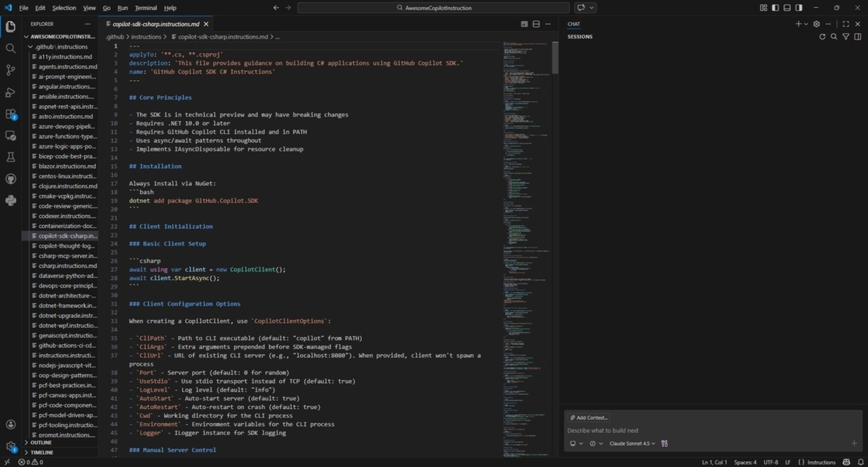The height and width of the screenshot is (467, 868).
Task: Customize layout from title bar
Action: 763,8
